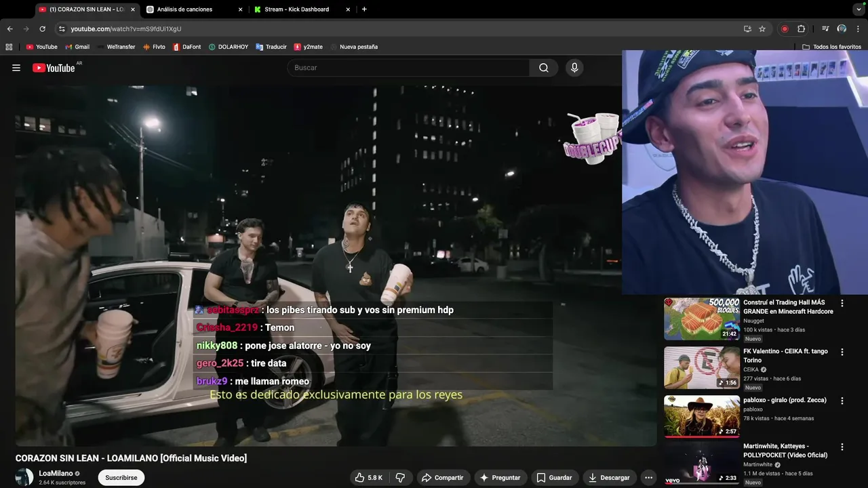Open the DaFont bookmark

[187, 47]
